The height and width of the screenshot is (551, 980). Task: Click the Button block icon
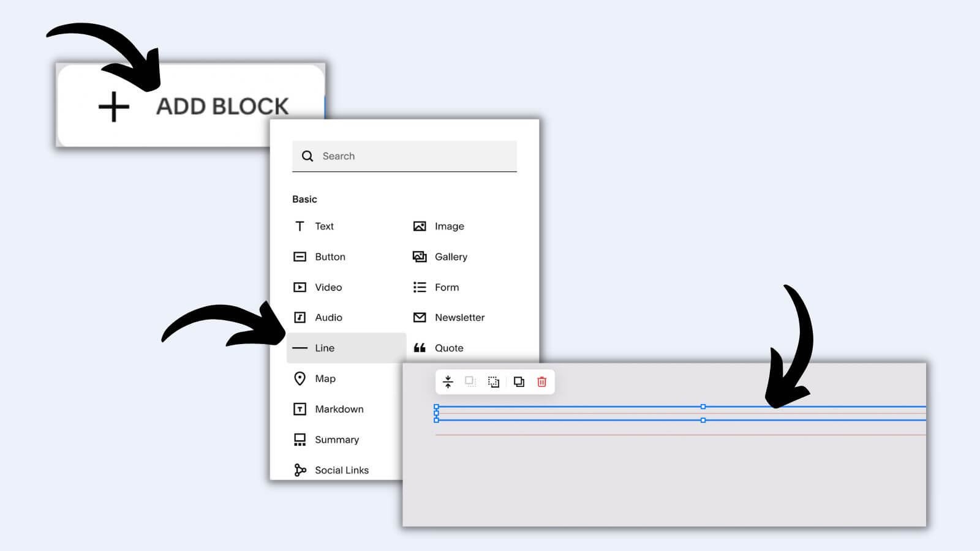(300, 257)
